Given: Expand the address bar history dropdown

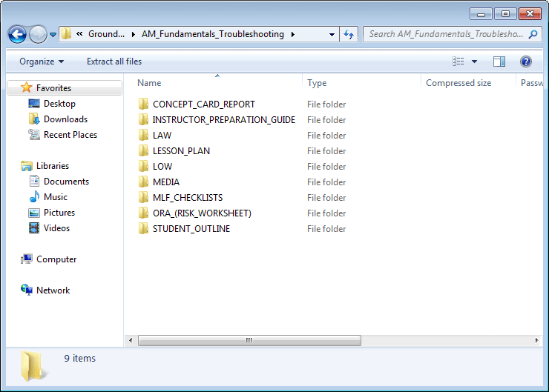Looking at the screenshot, I should pos(332,34).
